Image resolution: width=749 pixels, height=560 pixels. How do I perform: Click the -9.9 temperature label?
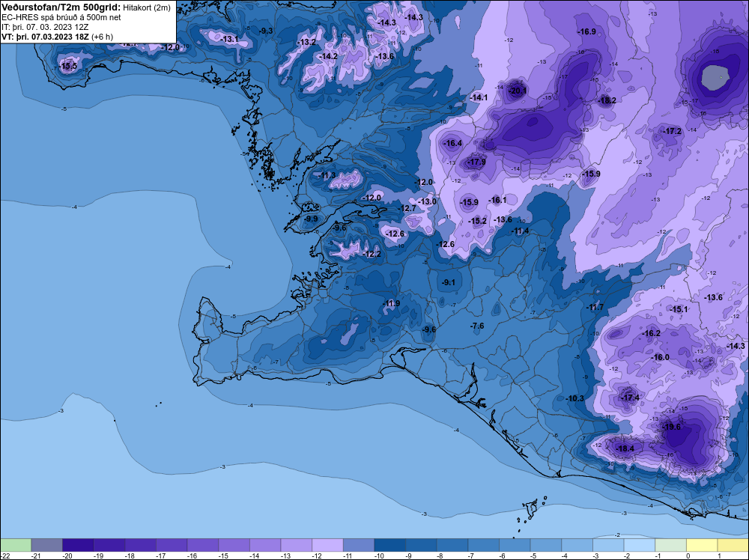(312, 219)
